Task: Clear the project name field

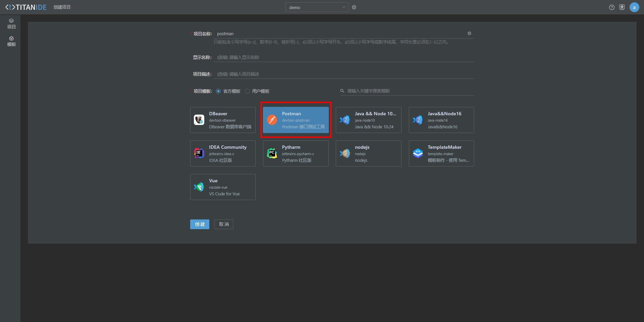Action: click(469, 34)
